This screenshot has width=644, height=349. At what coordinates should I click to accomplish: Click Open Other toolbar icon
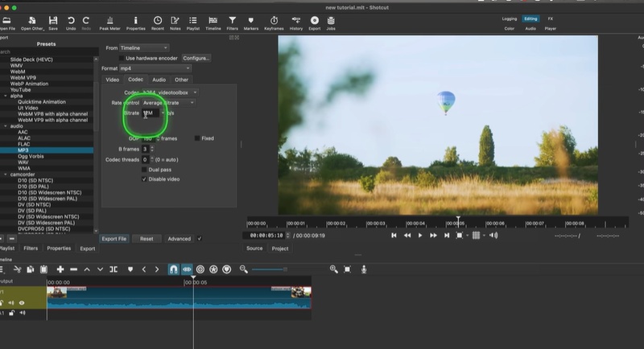click(32, 23)
